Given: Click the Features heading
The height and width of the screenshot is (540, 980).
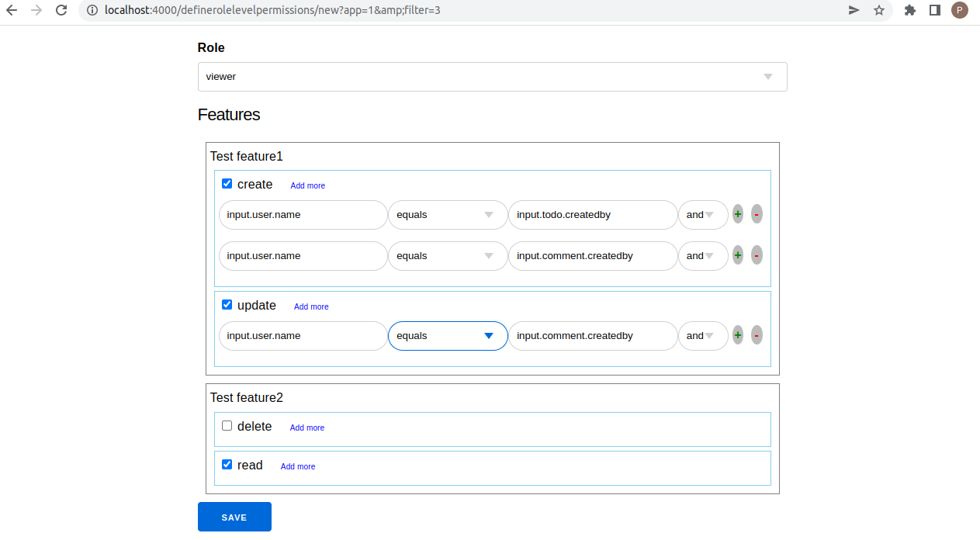Looking at the screenshot, I should point(229,115).
